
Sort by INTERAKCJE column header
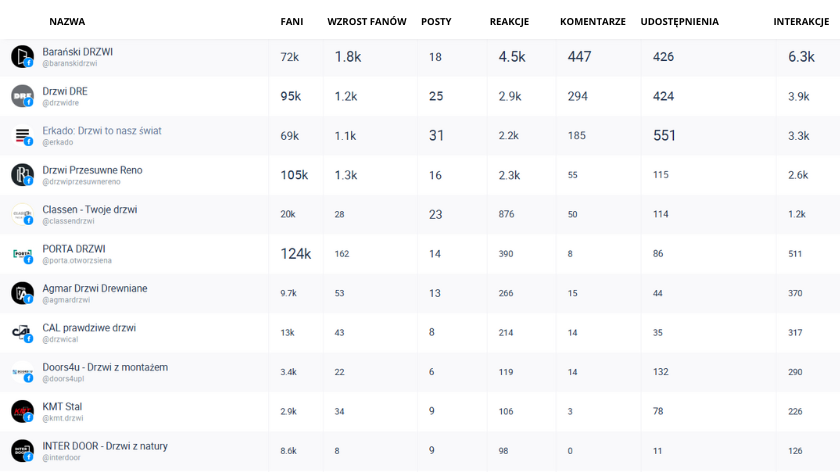(806, 22)
